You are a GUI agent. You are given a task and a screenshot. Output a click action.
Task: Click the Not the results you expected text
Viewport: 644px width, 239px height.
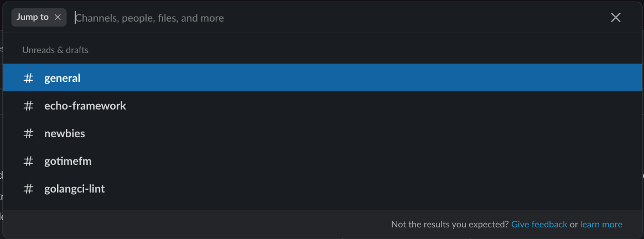coord(450,224)
